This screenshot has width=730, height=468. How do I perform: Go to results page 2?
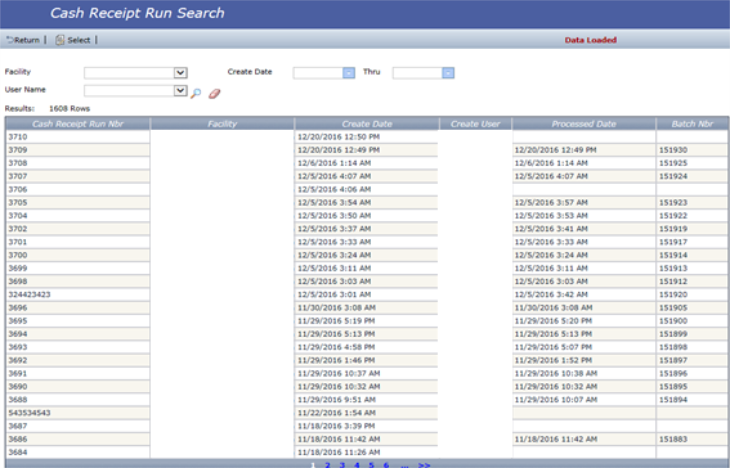point(328,465)
